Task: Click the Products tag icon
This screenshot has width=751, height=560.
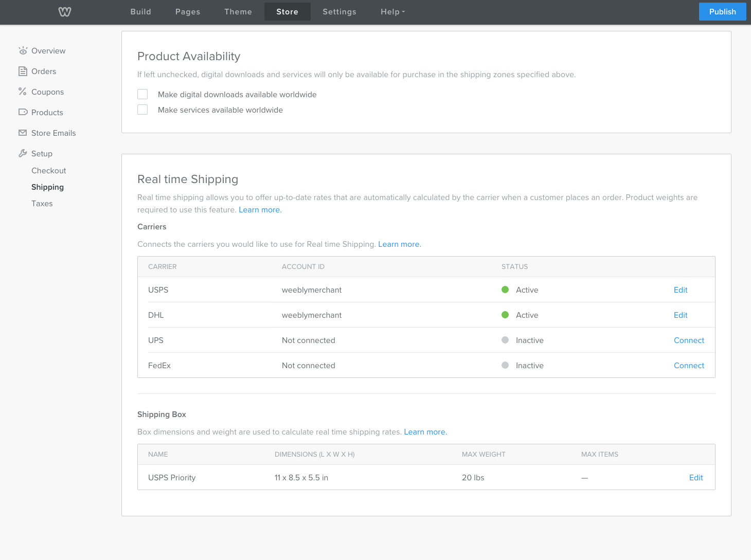Action: tap(23, 112)
